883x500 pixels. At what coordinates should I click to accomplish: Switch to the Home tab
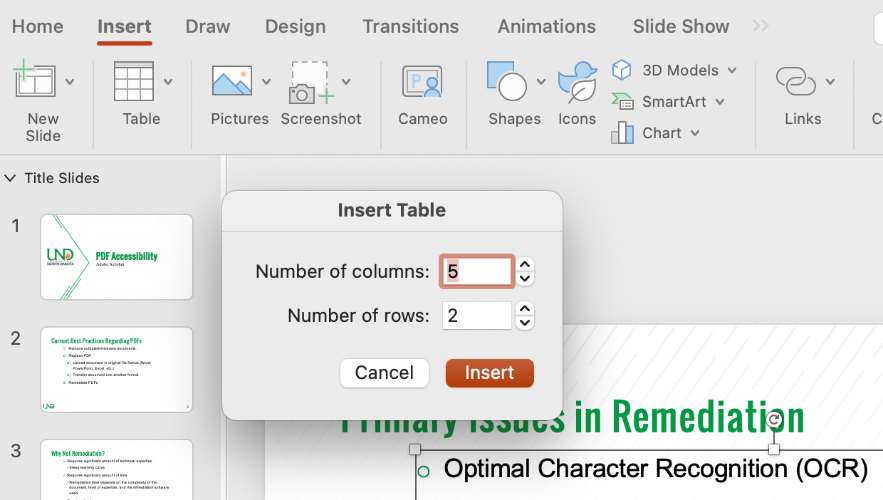[38, 26]
